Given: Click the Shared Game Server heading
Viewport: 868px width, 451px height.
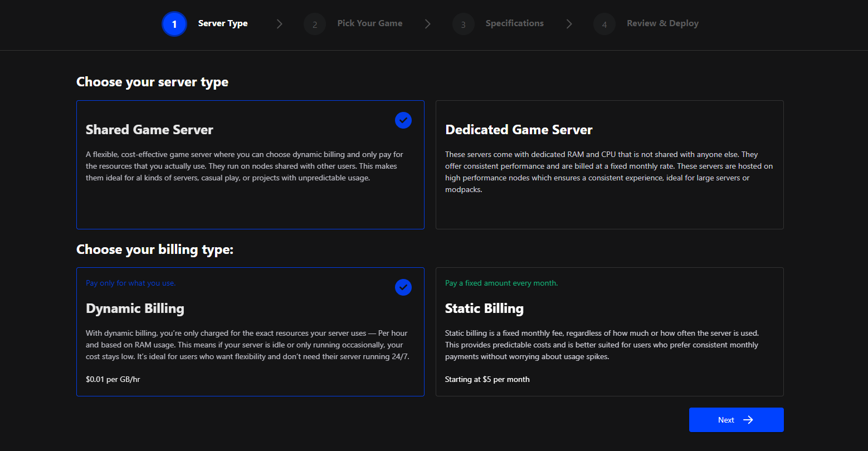Looking at the screenshot, I should [149, 130].
